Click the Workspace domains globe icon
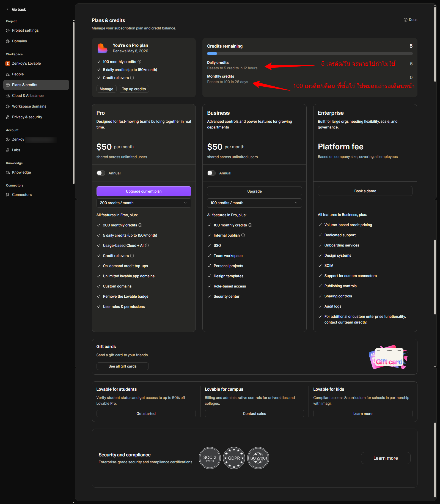 (x=8, y=106)
